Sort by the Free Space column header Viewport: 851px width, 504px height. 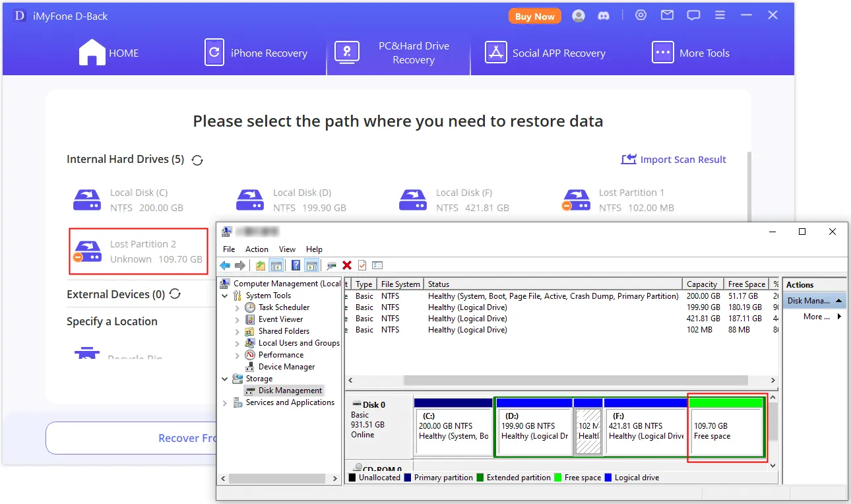[x=746, y=284]
